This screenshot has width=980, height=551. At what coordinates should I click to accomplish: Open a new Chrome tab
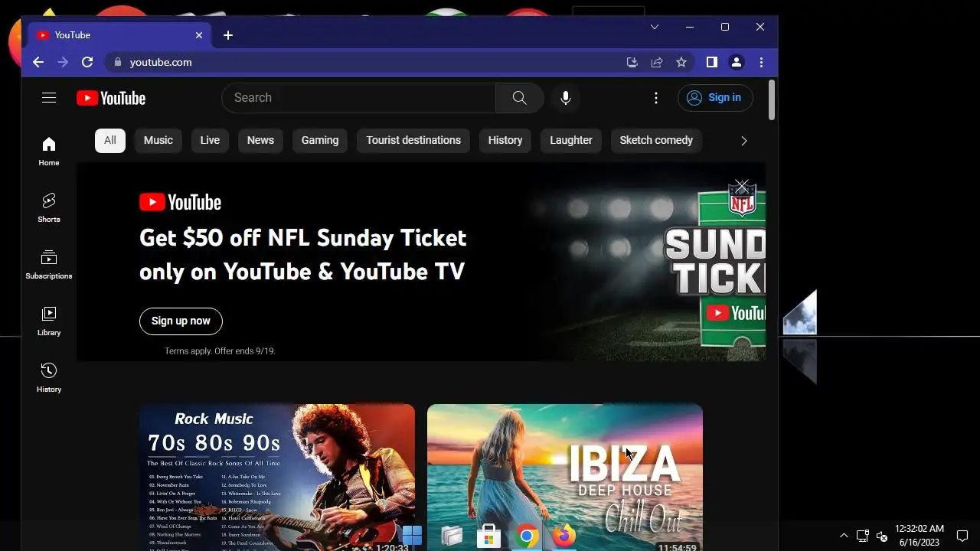[228, 35]
